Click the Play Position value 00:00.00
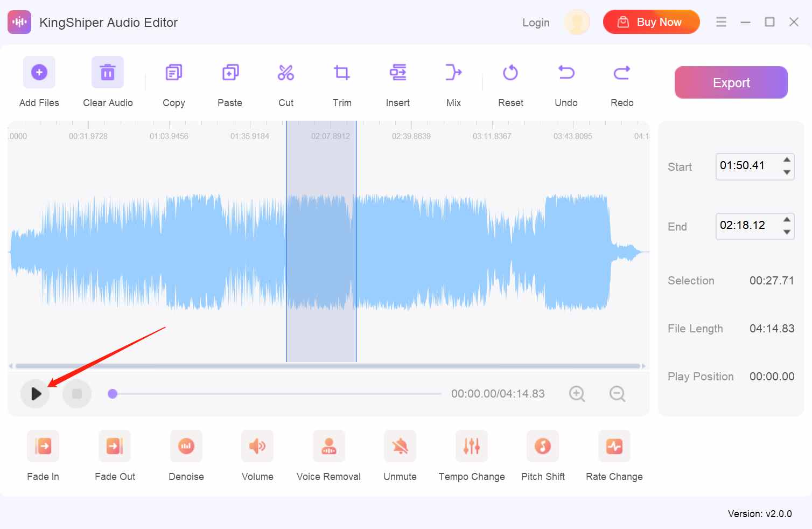The width and height of the screenshot is (812, 529). point(772,377)
